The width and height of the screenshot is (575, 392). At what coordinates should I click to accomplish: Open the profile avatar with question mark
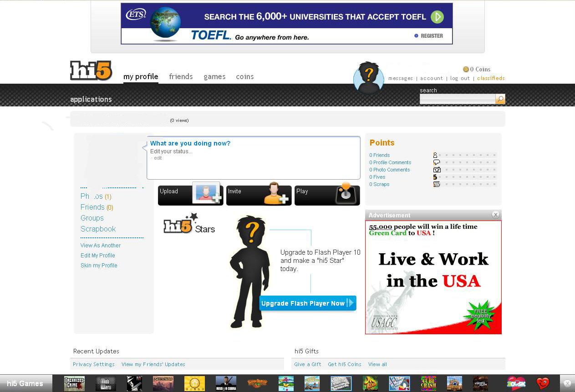click(x=369, y=78)
